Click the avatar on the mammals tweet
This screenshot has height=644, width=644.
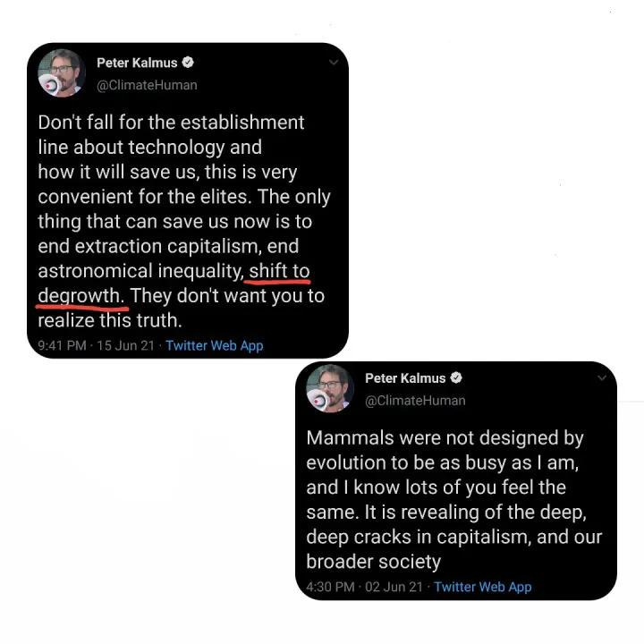click(330, 388)
